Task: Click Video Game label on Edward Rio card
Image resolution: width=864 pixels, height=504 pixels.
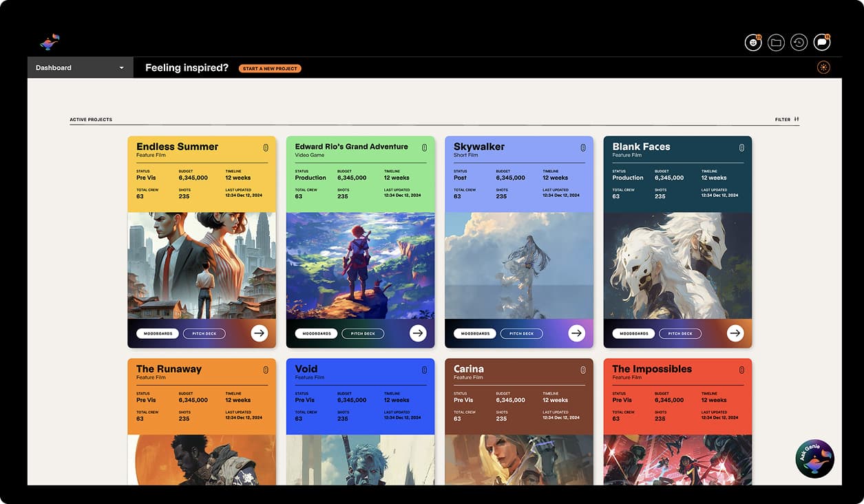Action: [310, 155]
